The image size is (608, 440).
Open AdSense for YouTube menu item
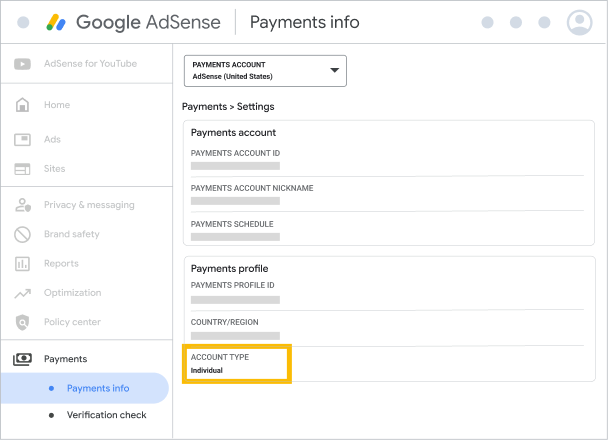click(x=90, y=64)
